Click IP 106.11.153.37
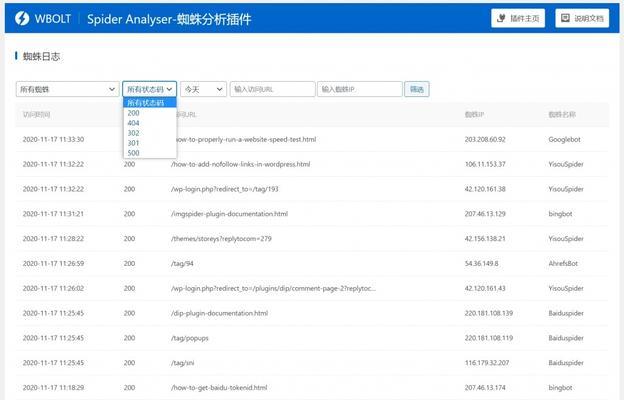This screenshot has height=400, width=624. (485, 164)
